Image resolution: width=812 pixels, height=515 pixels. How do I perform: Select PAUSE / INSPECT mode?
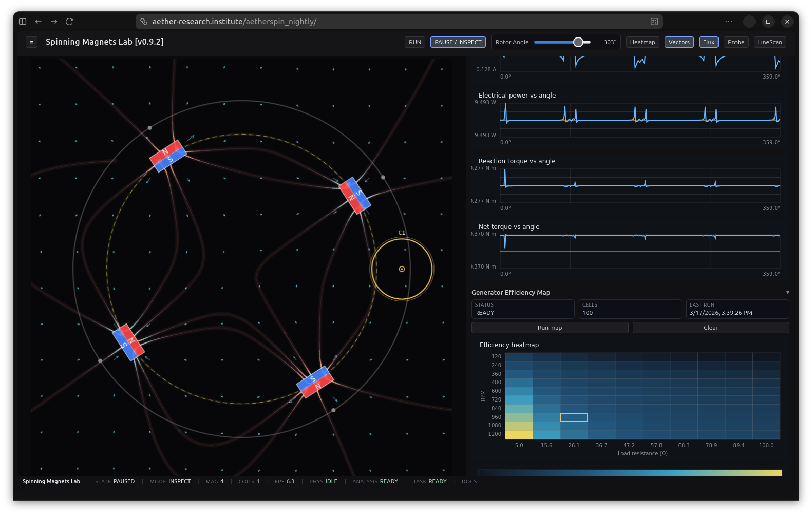click(458, 42)
